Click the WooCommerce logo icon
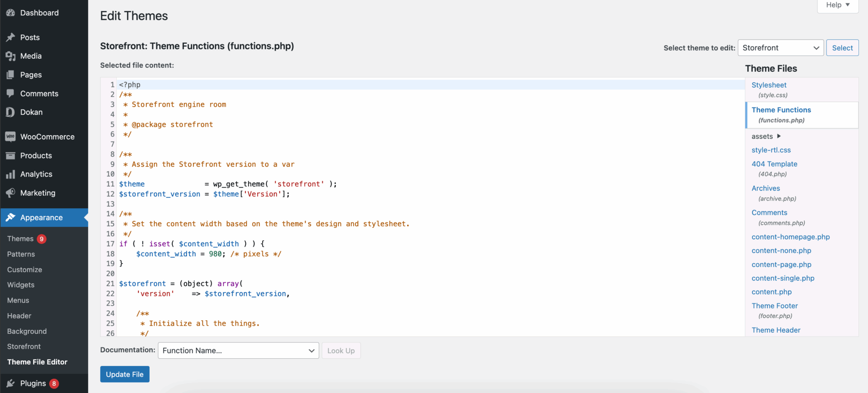The image size is (868, 393). pyautogui.click(x=10, y=136)
